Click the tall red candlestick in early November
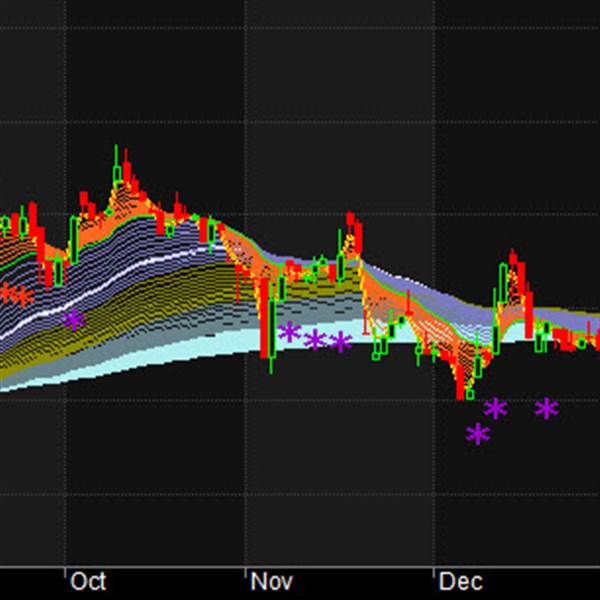The height and width of the screenshot is (600, 600). coord(264,318)
